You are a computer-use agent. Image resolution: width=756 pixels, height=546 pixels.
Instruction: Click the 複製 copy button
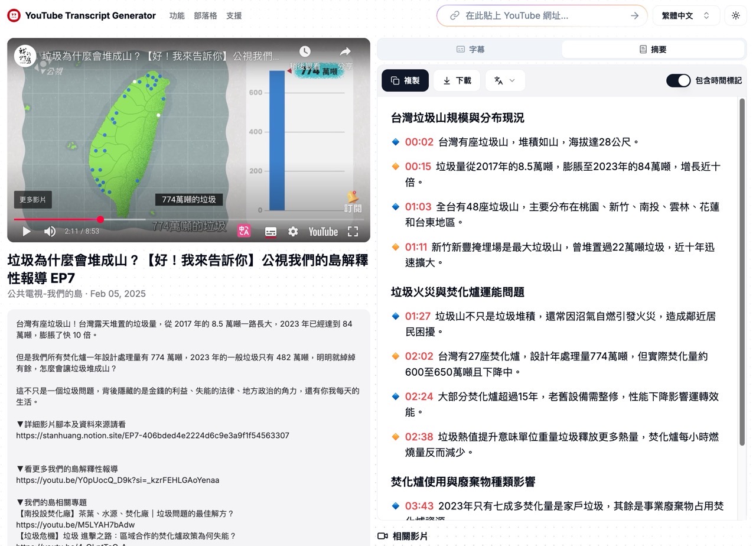coord(405,80)
